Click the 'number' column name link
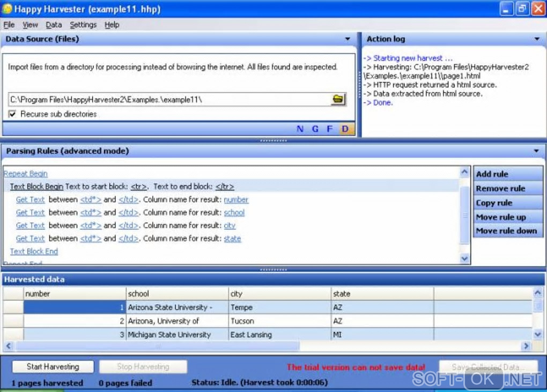The height and width of the screenshot is (392, 547). (236, 199)
